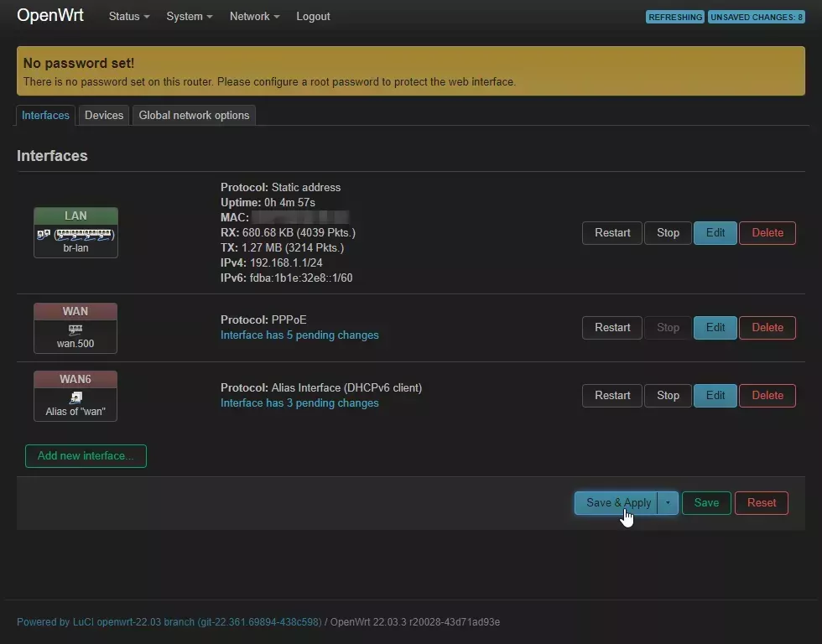Click the OpenWrt 22.03.3 version text in footer
This screenshot has height=644, width=822.
(414, 622)
